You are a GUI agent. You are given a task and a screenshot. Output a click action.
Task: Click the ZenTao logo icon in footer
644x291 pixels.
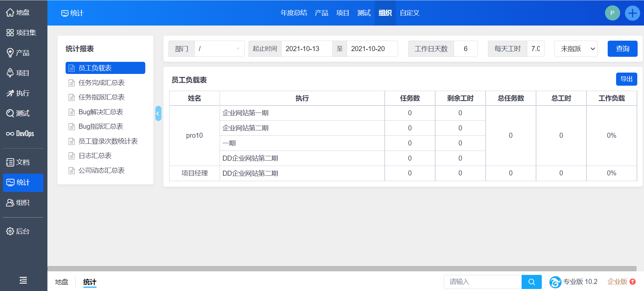click(555, 282)
